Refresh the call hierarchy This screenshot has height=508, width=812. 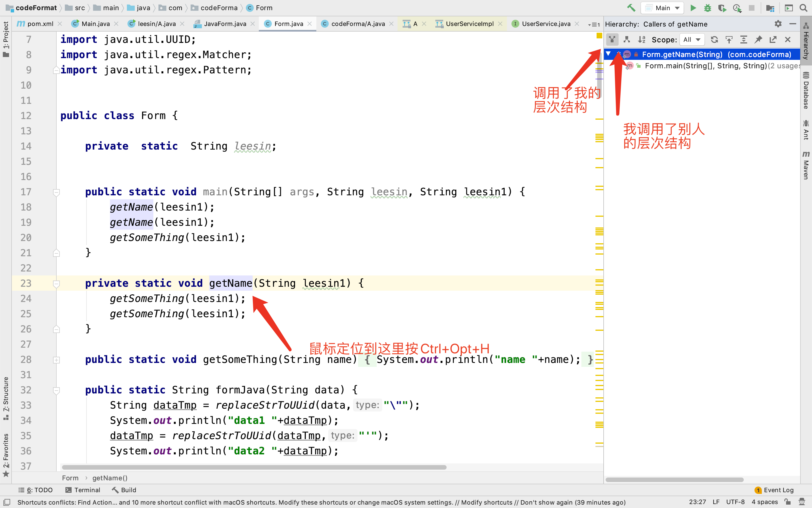pyautogui.click(x=714, y=40)
